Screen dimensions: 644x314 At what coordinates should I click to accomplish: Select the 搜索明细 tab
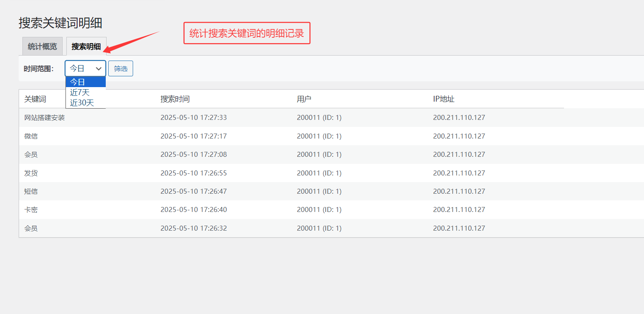(86, 46)
